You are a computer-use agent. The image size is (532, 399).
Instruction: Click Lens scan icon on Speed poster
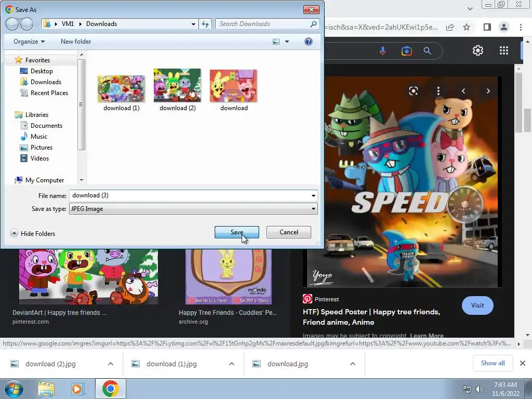tap(413, 91)
